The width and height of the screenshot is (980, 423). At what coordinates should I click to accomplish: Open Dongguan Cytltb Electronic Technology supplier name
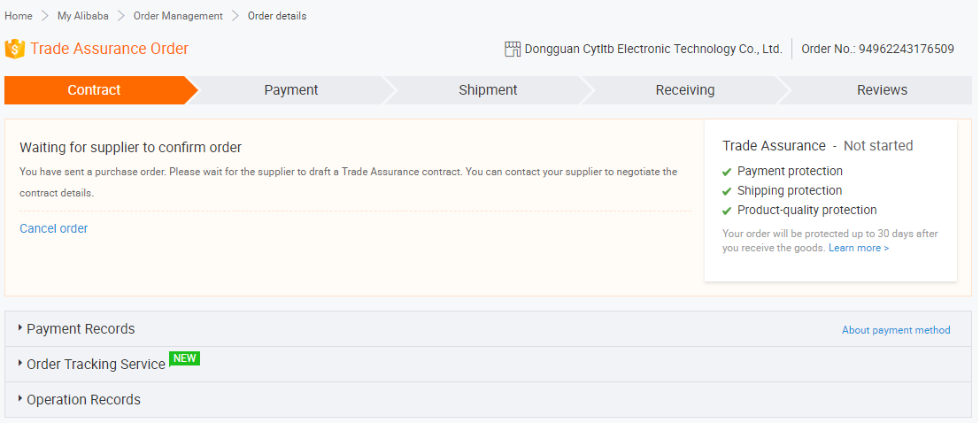(653, 50)
